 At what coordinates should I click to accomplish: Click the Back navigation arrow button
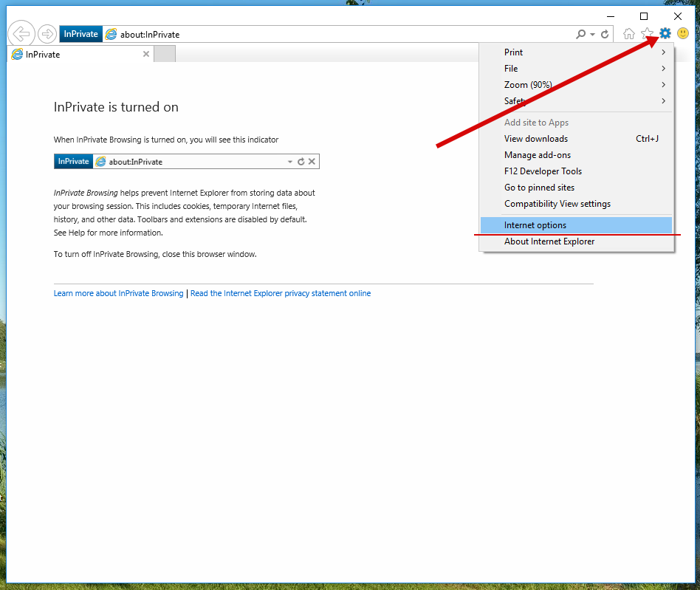pyautogui.click(x=21, y=33)
